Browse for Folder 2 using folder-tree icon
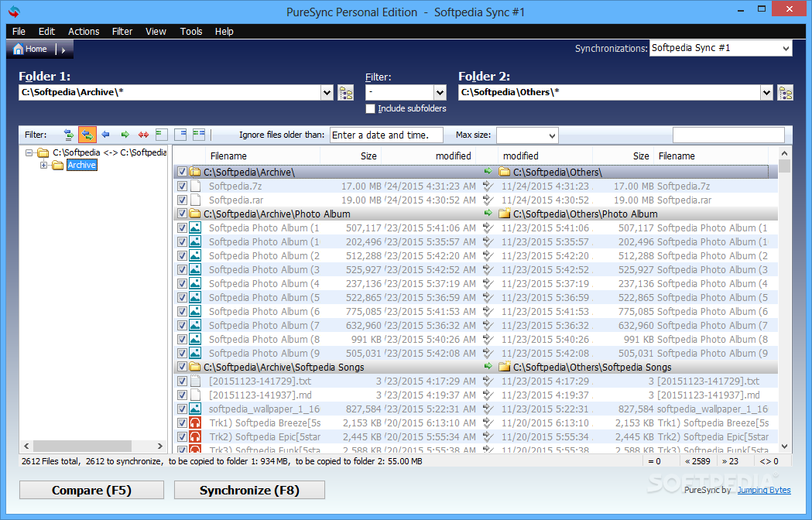The image size is (812, 520). [785, 93]
